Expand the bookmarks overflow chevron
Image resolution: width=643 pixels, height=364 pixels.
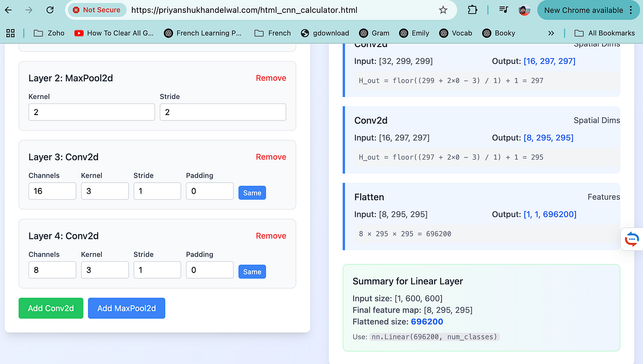tap(551, 33)
